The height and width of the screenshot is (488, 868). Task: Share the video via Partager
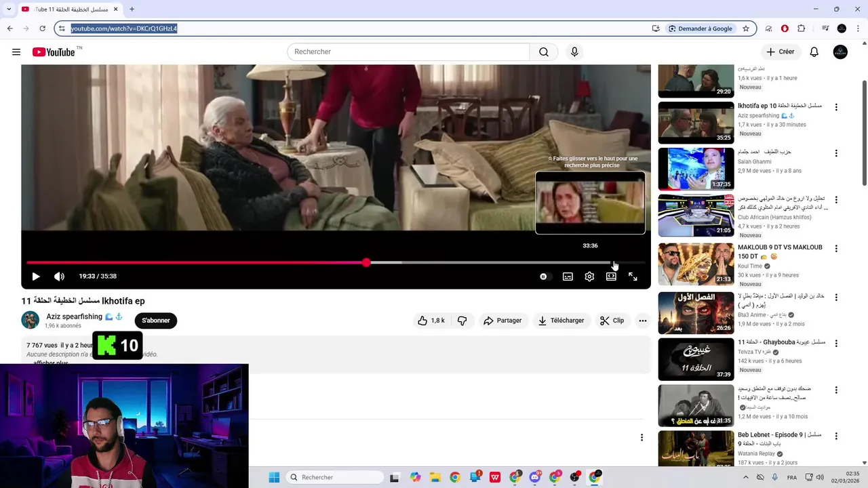502,321
